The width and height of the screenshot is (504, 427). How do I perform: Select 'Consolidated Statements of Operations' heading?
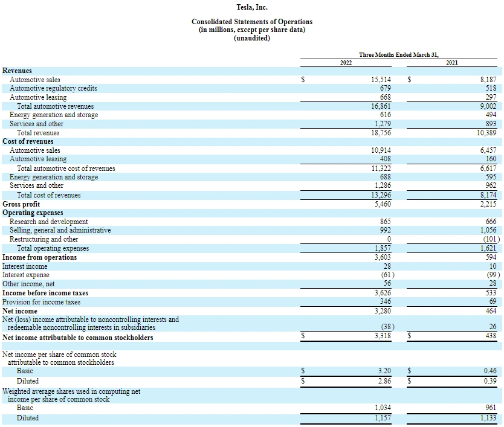point(252,22)
